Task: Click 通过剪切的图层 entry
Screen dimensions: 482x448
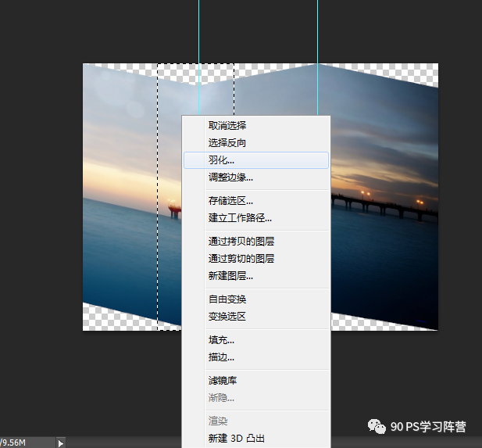Action: tap(256, 259)
